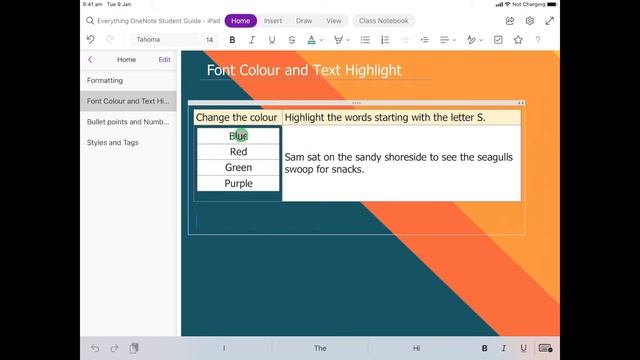Choose the keyboard suggestion Hi
Image resolution: width=640 pixels, height=360 pixels.
(x=416, y=348)
